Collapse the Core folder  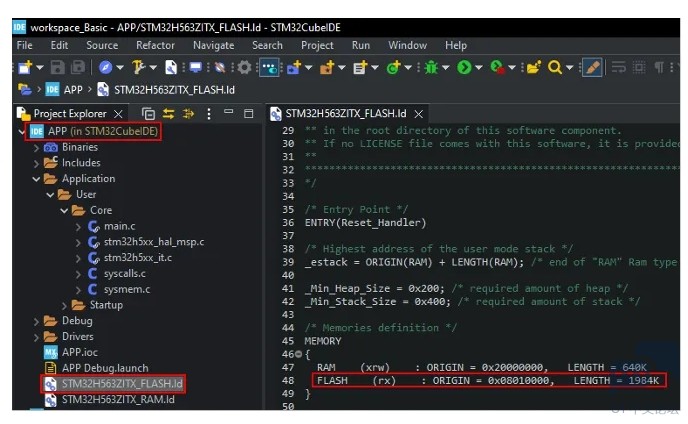(64, 211)
